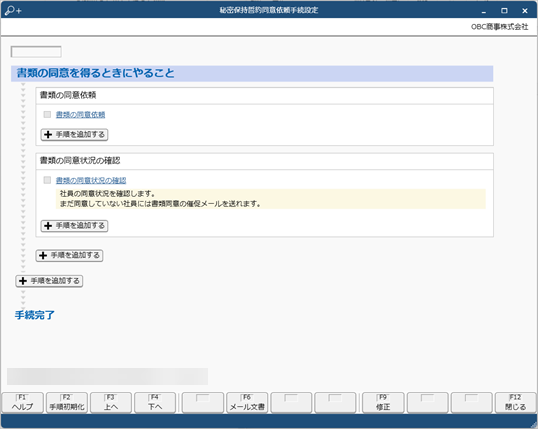538x429 pixels.
Task: Move step down with F4 下へ
Action: click(155, 403)
